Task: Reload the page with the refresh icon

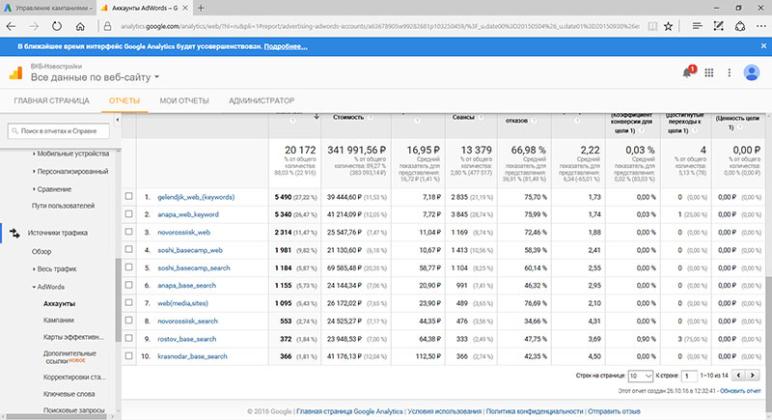Action: pos(57,27)
